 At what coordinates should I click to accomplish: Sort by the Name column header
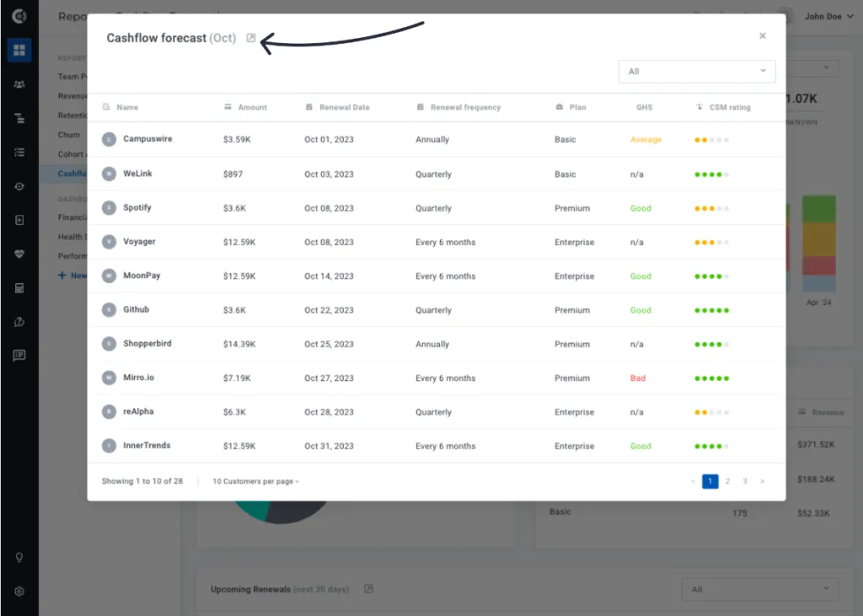pyautogui.click(x=121, y=107)
